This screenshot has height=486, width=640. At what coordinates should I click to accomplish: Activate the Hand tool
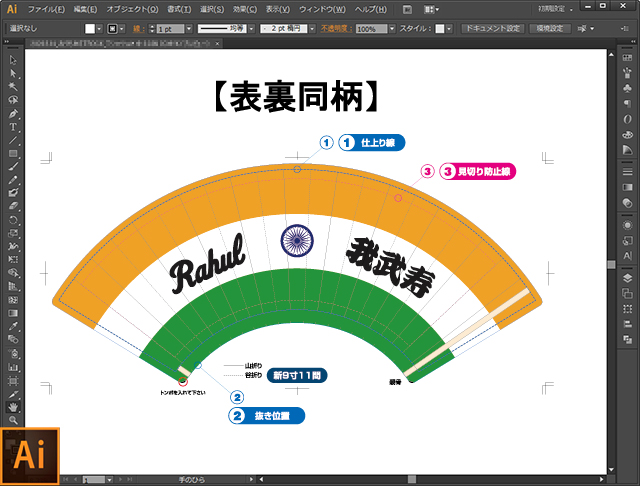pyautogui.click(x=13, y=407)
